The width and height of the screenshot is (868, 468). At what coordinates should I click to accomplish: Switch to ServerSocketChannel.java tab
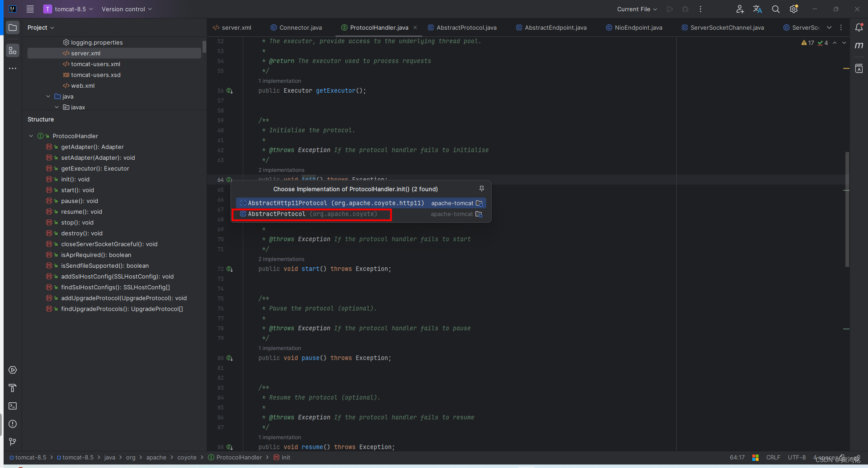[723, 27]
